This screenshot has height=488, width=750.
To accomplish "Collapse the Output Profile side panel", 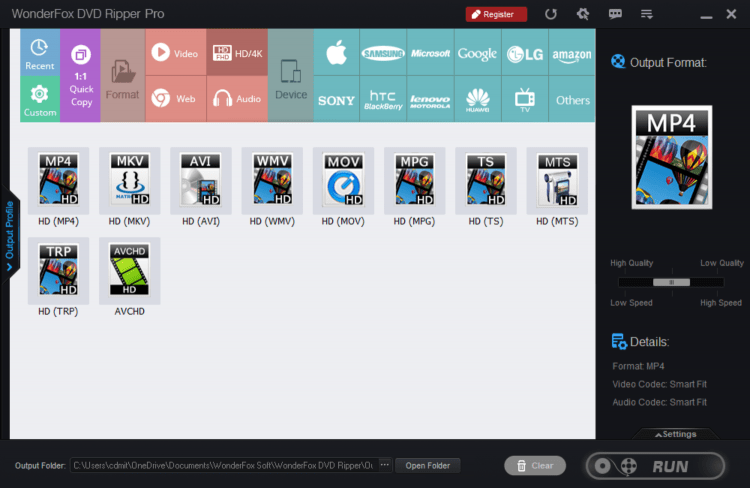I will tap(10, 234).
